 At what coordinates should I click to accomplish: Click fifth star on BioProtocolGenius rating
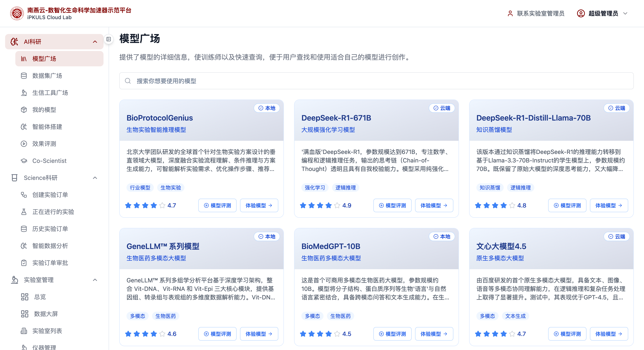162,205
